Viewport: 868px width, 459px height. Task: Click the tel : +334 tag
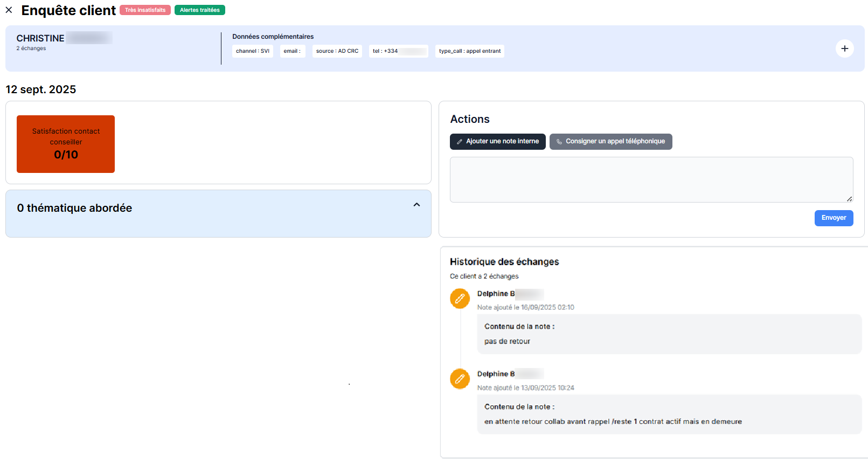[x=398, y=51]
